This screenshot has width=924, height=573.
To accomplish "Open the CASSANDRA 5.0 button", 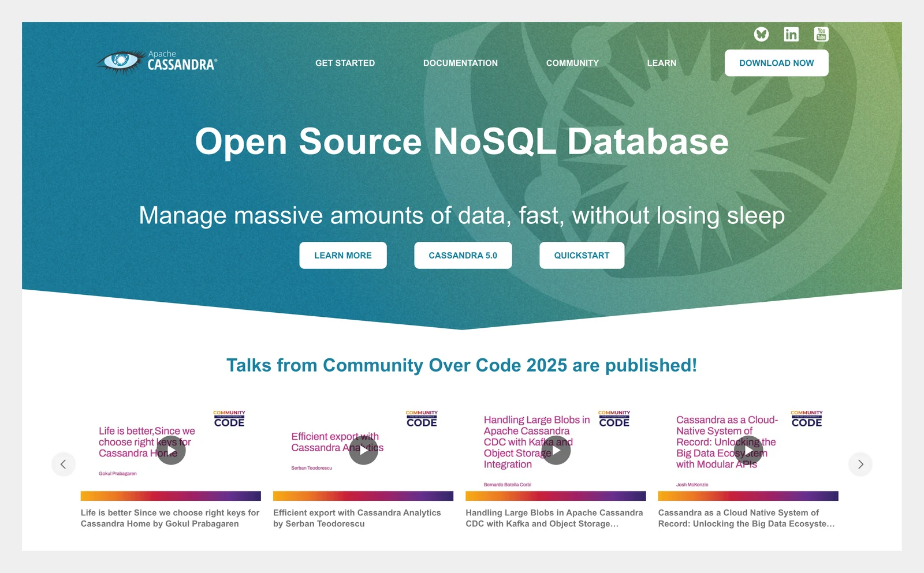I will 463,255.
